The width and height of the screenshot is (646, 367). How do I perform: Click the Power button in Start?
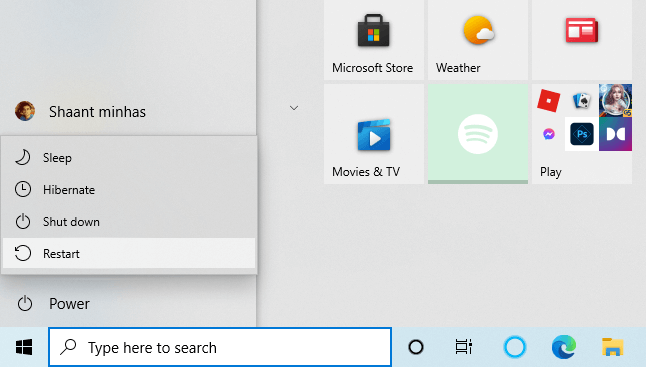(128, 304)
